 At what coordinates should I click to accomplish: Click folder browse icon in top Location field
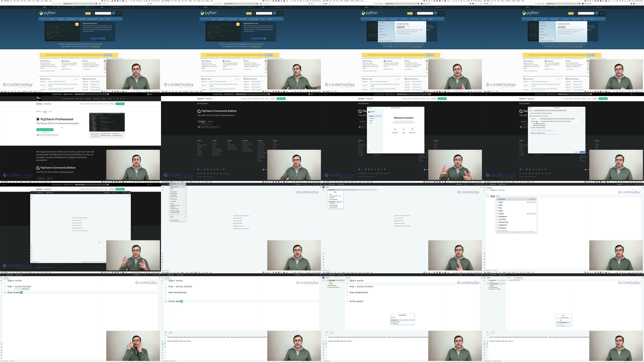click(x=583, y=111)
